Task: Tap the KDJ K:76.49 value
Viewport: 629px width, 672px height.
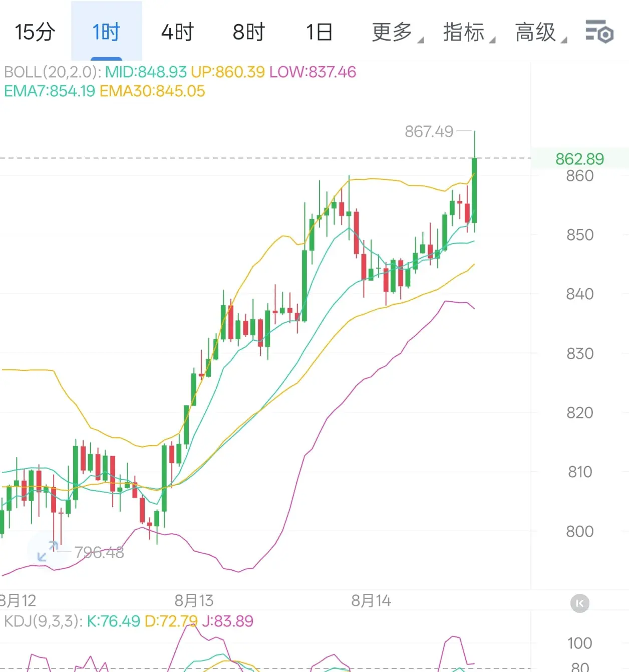Action: pos(114,621)
